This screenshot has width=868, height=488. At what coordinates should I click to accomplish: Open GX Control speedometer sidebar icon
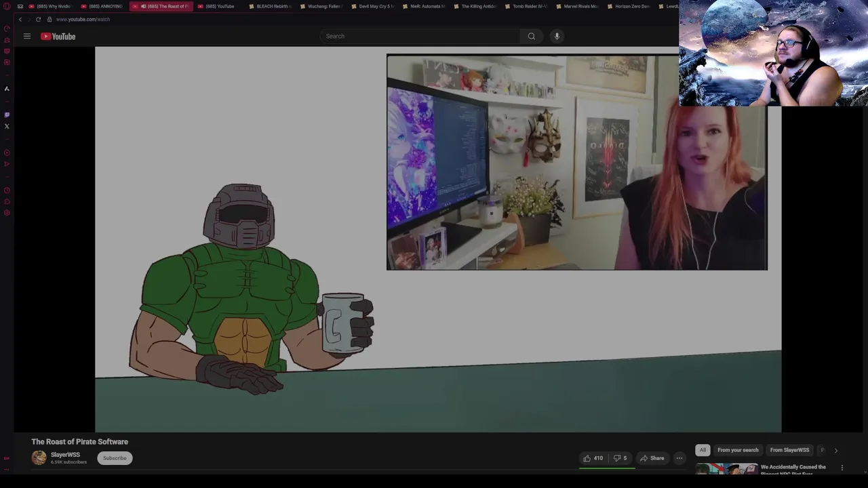[x=7, y=28]
